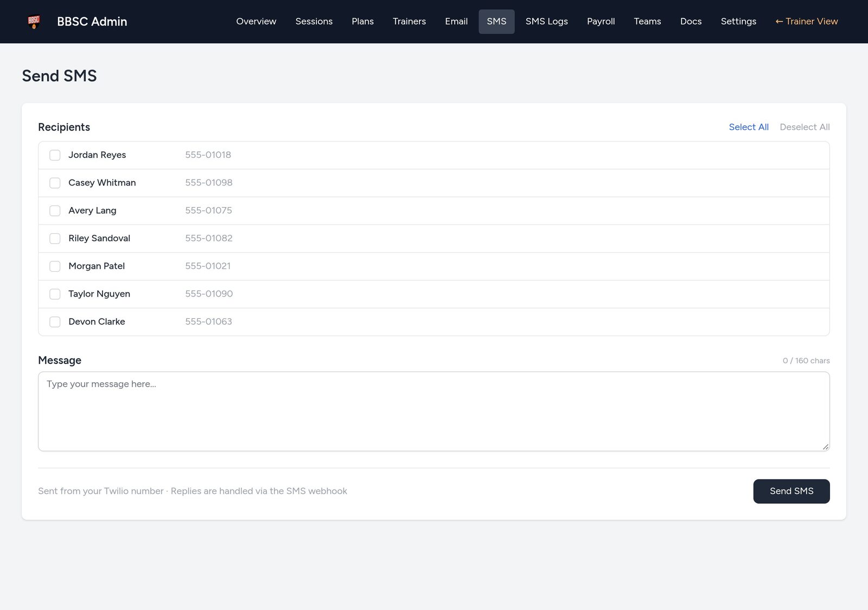The image size is (868, 610).
Task: Click the Send SMS button
Action: click(x=792, y=491)
